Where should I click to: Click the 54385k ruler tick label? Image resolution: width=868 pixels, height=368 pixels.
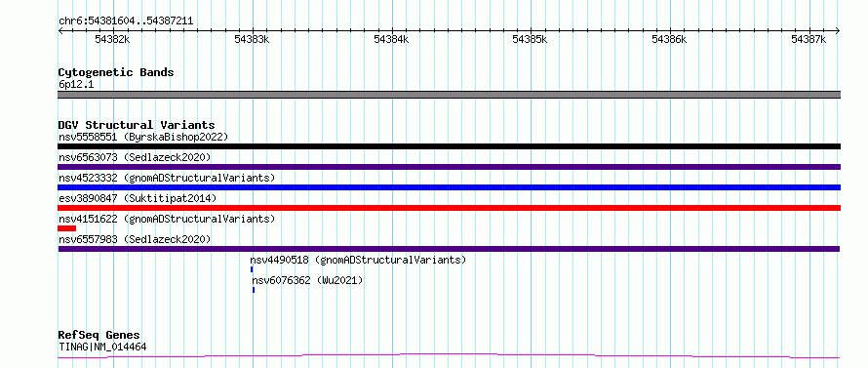coord(531,39)
